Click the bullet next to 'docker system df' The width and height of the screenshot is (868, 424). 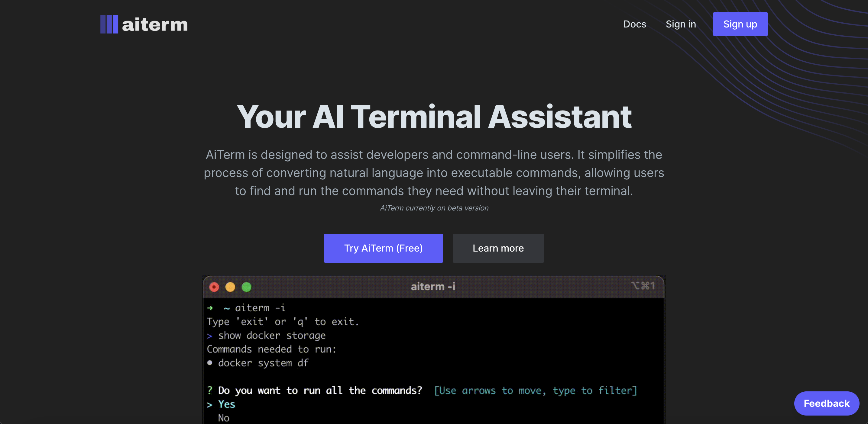[210, 363]
